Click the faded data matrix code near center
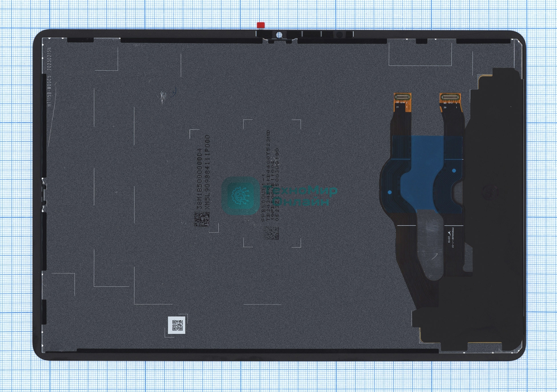Screen dimensions: 557x392 (271, 233)
